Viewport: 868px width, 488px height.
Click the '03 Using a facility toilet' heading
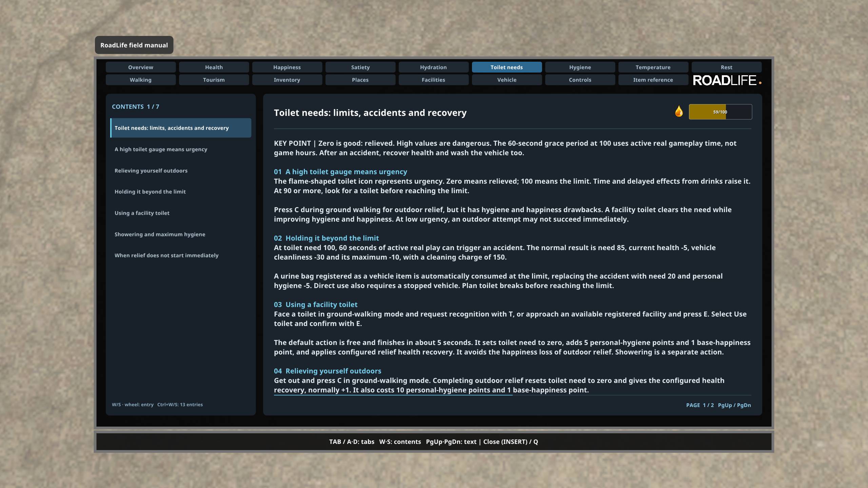pyautogui.click(x=316, y=305)
